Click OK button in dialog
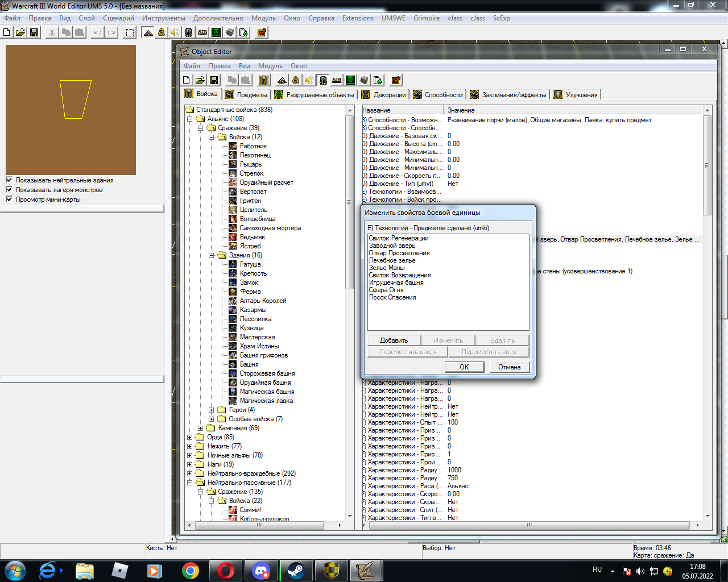Screen dimensions: 728x582 pos(464,367)
